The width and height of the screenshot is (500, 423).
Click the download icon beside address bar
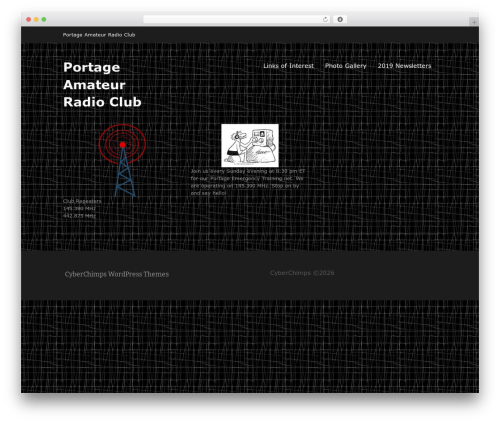tap(340, 20)
